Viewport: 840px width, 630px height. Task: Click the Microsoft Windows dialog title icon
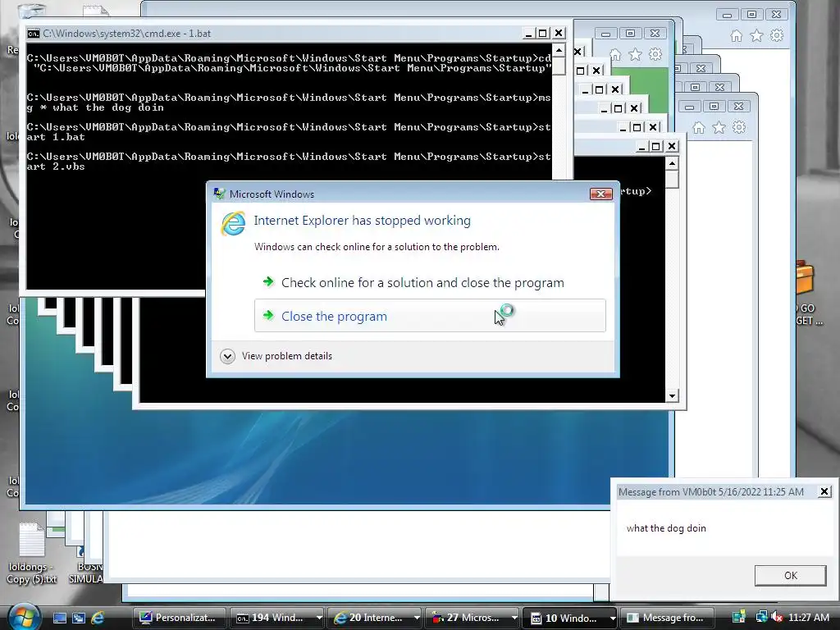tap(219, 194)
